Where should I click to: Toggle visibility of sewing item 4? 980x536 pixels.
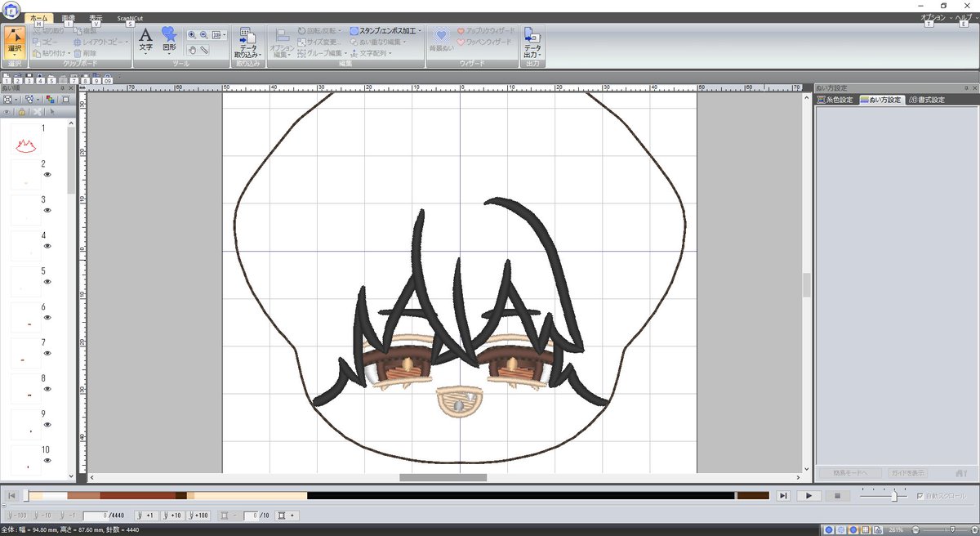47,246
